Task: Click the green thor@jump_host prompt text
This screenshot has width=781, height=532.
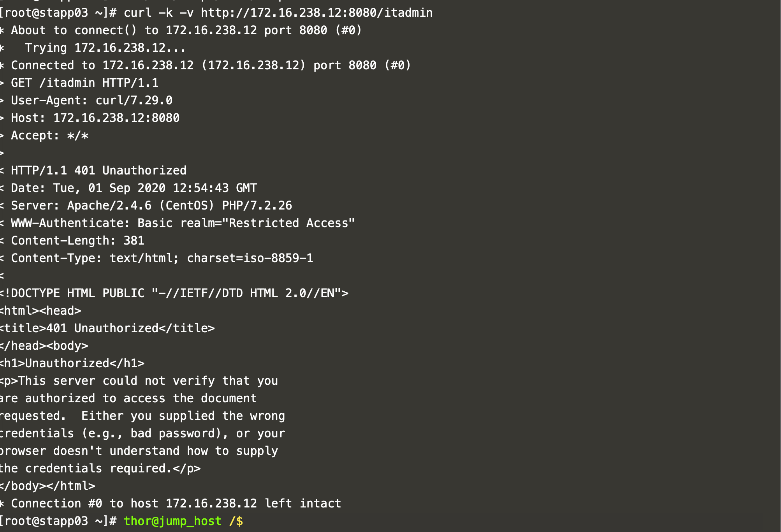Action: [x=172, y=521]
